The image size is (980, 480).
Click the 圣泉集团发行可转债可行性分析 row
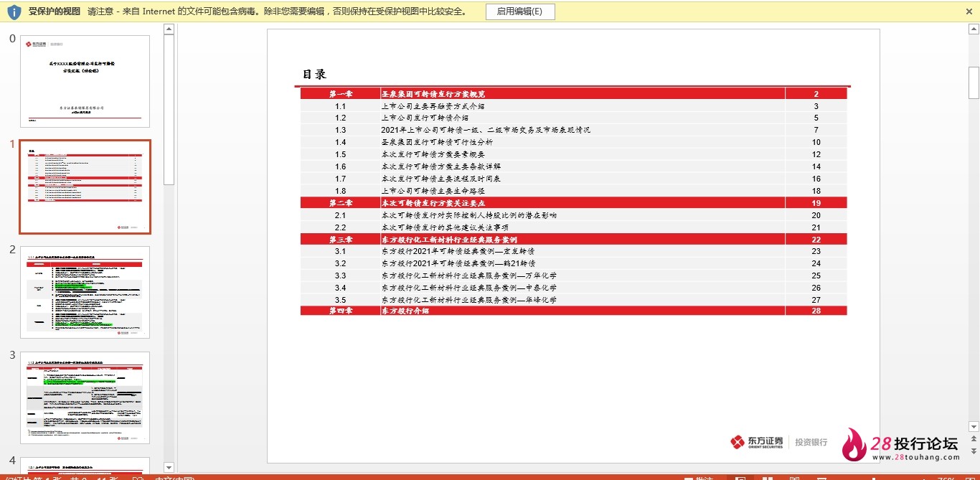tap(574, 142)
